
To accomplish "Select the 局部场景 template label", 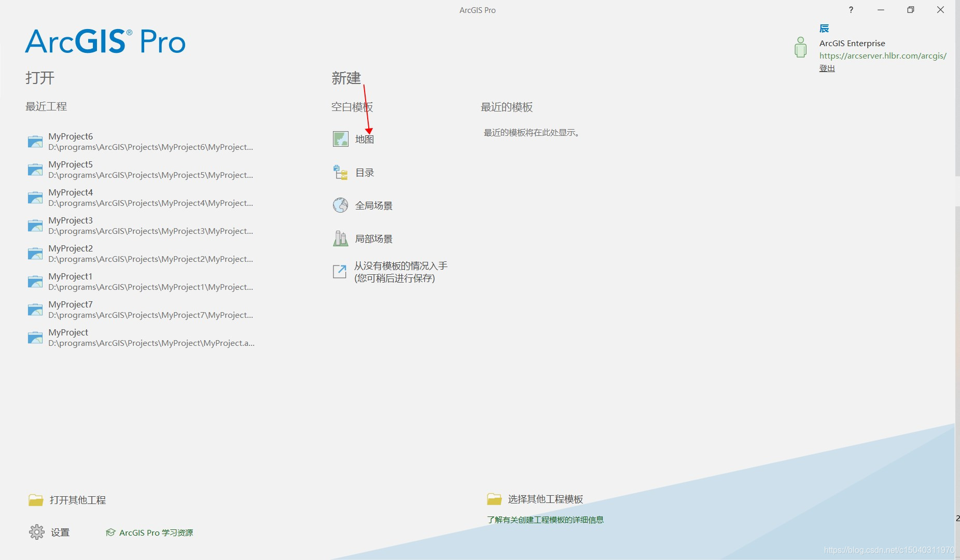I will pyautogui.click(x=374, y=239).
